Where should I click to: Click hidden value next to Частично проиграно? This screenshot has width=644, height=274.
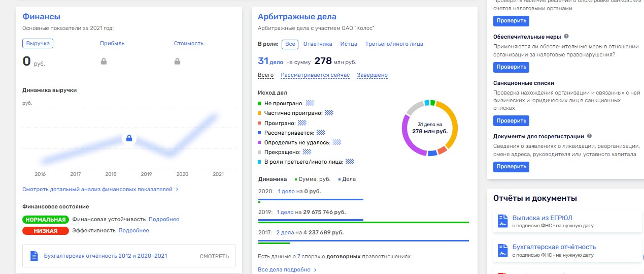coord(329,113)
